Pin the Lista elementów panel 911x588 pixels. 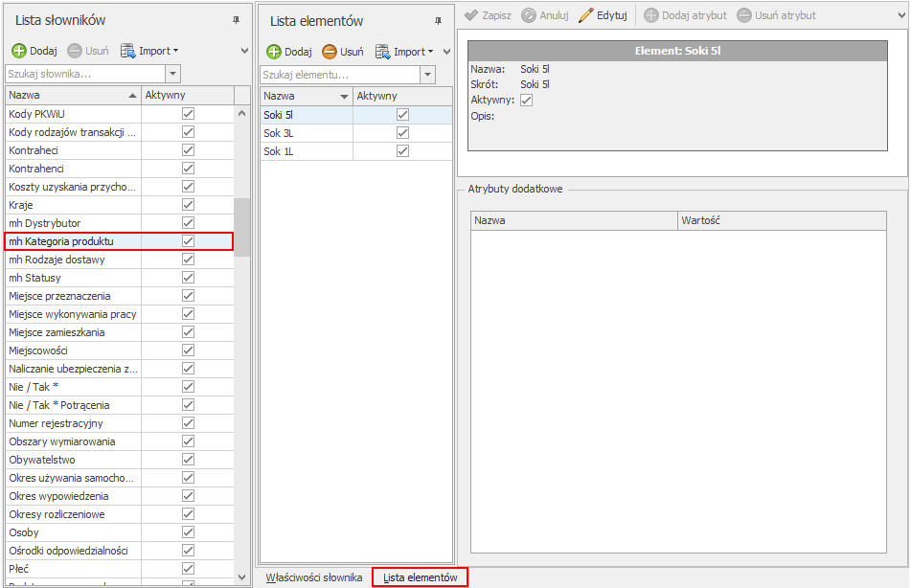(439, 20)
